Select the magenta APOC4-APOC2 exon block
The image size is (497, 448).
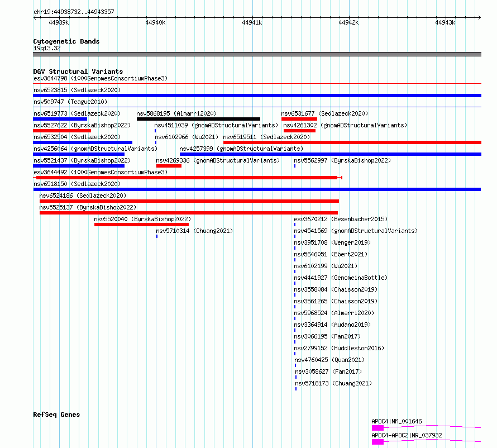coord(377,442)
